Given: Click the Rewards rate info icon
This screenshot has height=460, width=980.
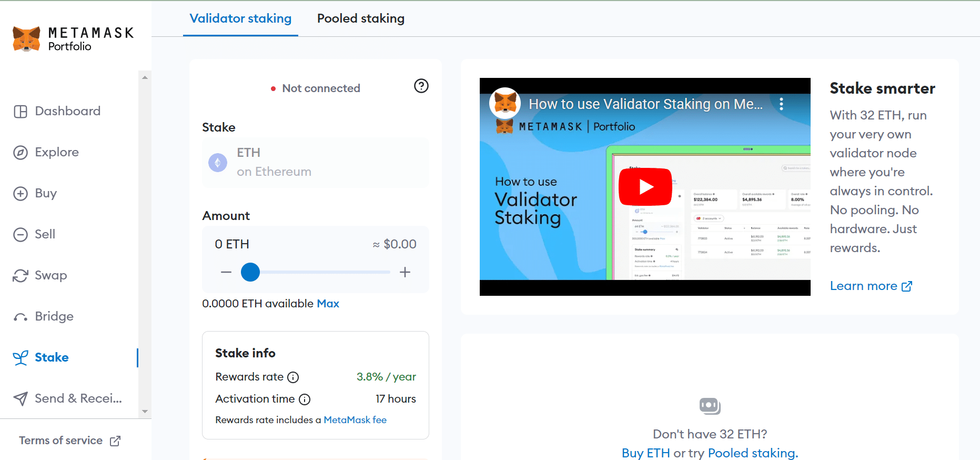Looking at the screenshot, I should pos(294,377).
